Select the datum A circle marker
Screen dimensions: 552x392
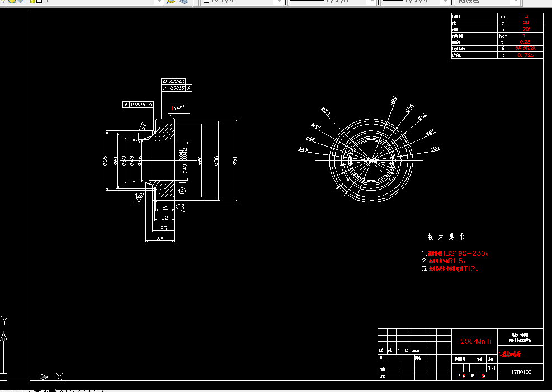(182, 191)
